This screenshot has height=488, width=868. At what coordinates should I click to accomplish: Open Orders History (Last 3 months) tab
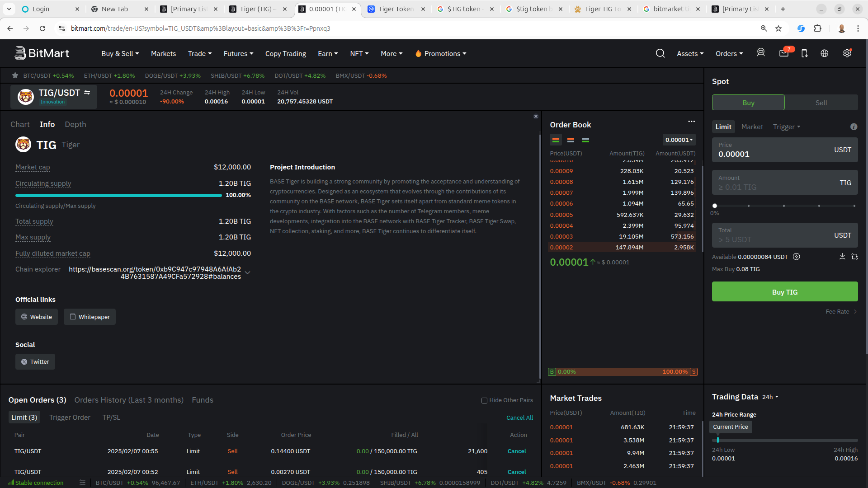tap(129, 400)
